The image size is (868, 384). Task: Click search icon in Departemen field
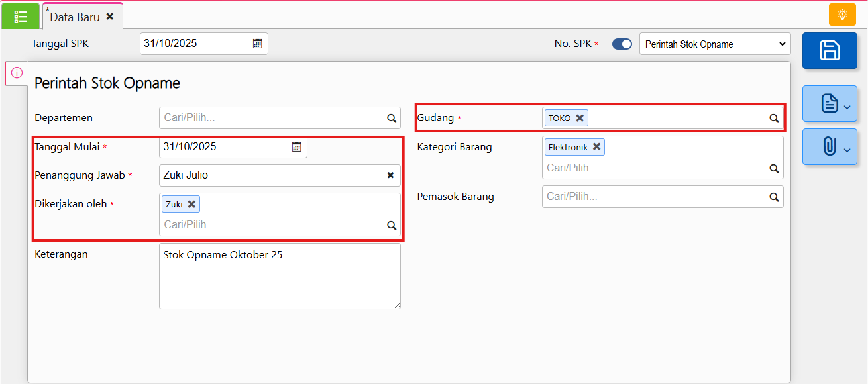pyautogui.click(x=391, y=119)
